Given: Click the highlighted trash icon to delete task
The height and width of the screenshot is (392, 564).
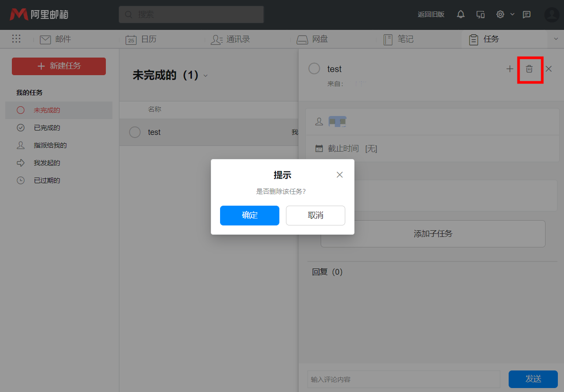Looking at the screenshot, I should point(530,69).
